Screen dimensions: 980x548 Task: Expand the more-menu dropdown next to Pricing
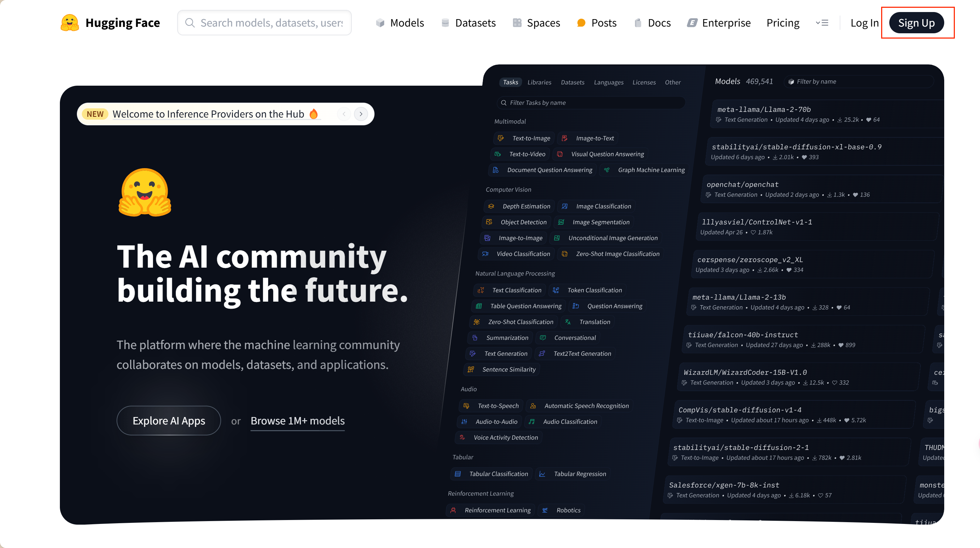[x=822, y=23]
